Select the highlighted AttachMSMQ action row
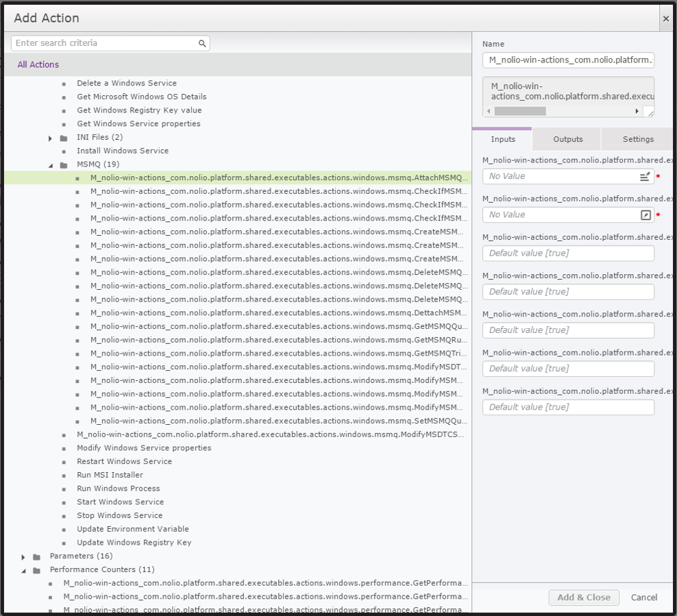Image resolution: width=677 pixels, height=616 pixels. [x=238, y=177]
